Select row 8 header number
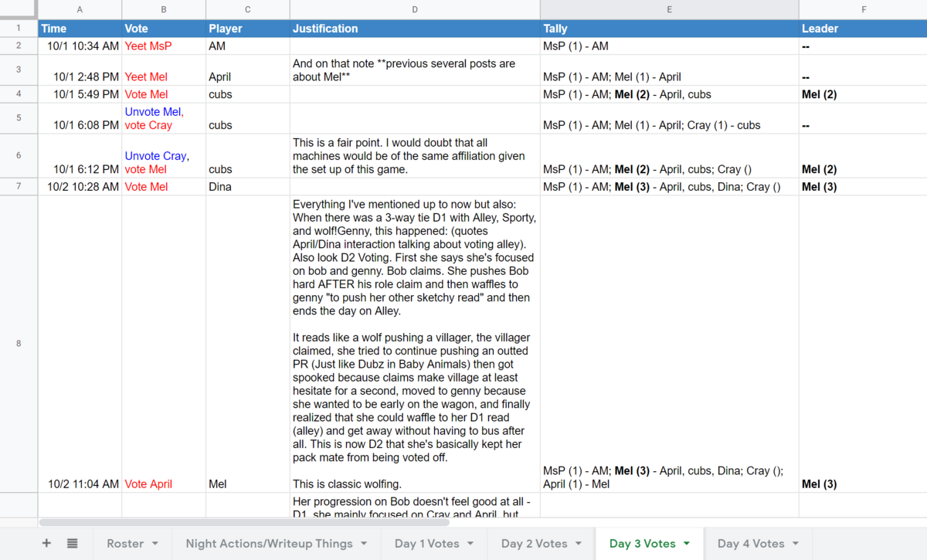The image size is (927, 560). coord(19,344)
